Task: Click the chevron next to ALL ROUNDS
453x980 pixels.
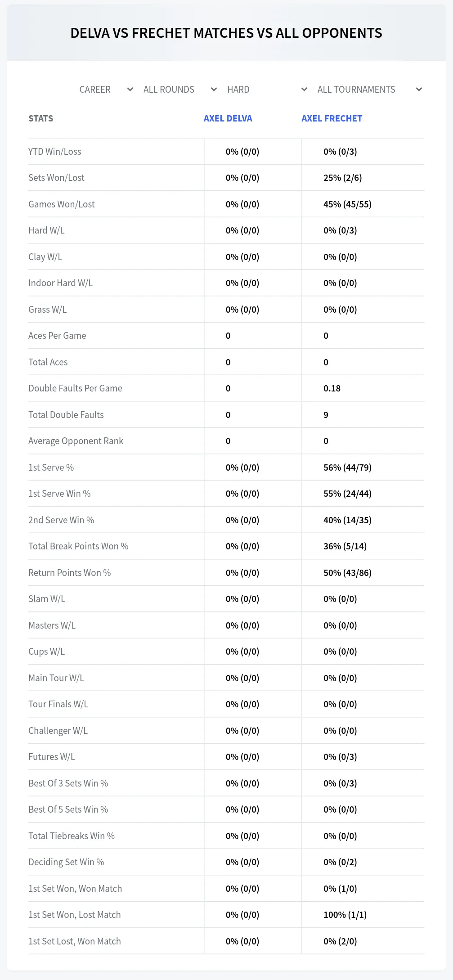Action: click(214, 90)
